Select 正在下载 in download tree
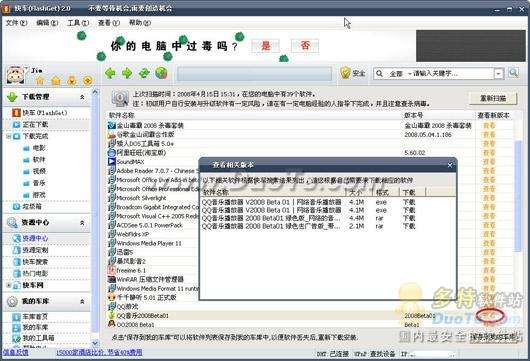Image resolution: width=530 pixels, height=361 pixels. point(35,124)
